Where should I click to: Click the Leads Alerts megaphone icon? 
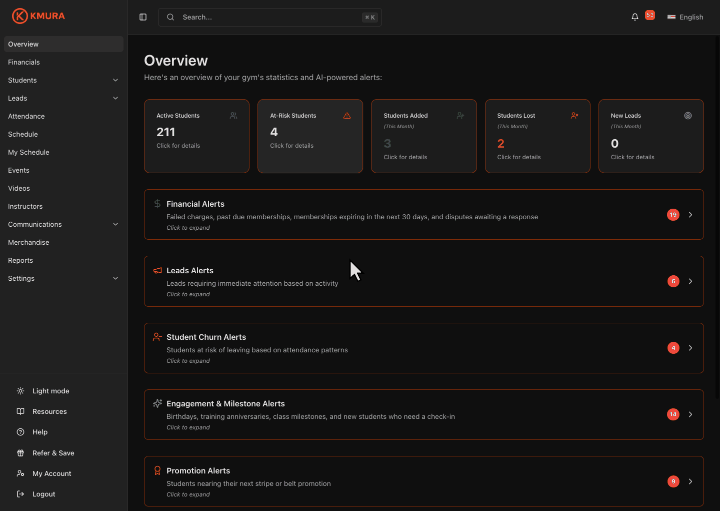click(x=157, y=270)
